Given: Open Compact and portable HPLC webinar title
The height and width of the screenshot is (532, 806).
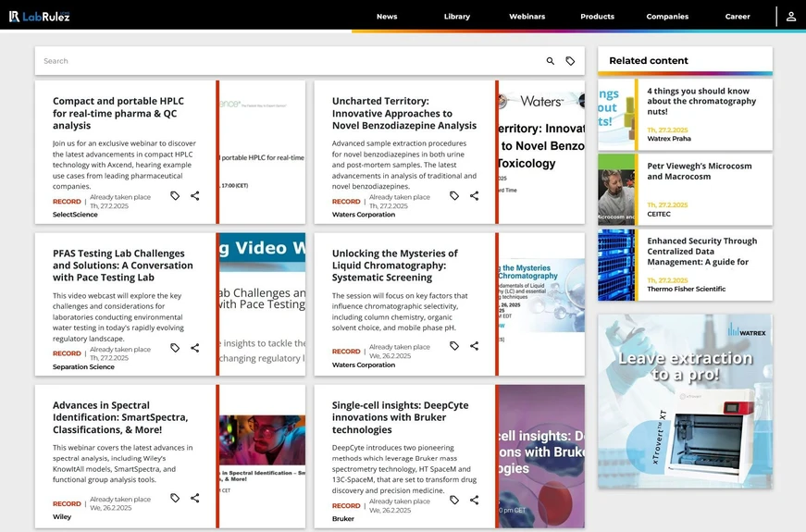Looking at the screenshot, I should click(118, 113).
